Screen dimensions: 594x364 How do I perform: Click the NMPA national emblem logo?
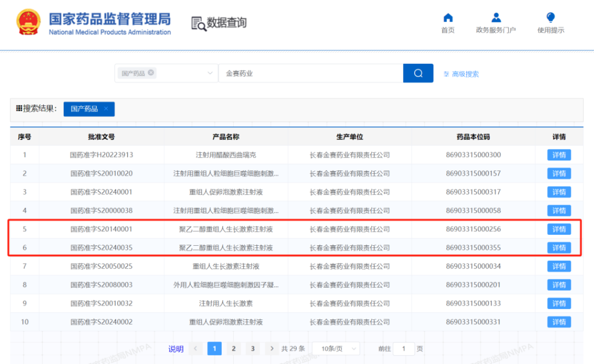28,23
